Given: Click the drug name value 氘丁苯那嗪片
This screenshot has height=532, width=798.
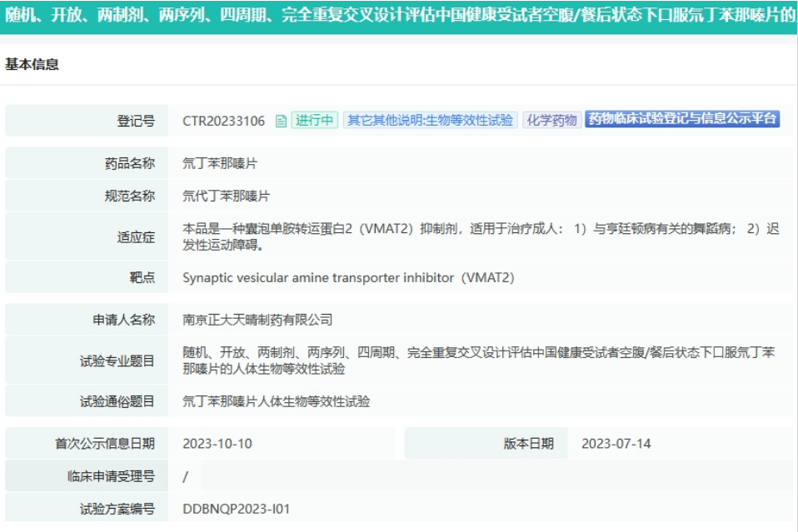Looking at the screenshot, I should [220, 163].
